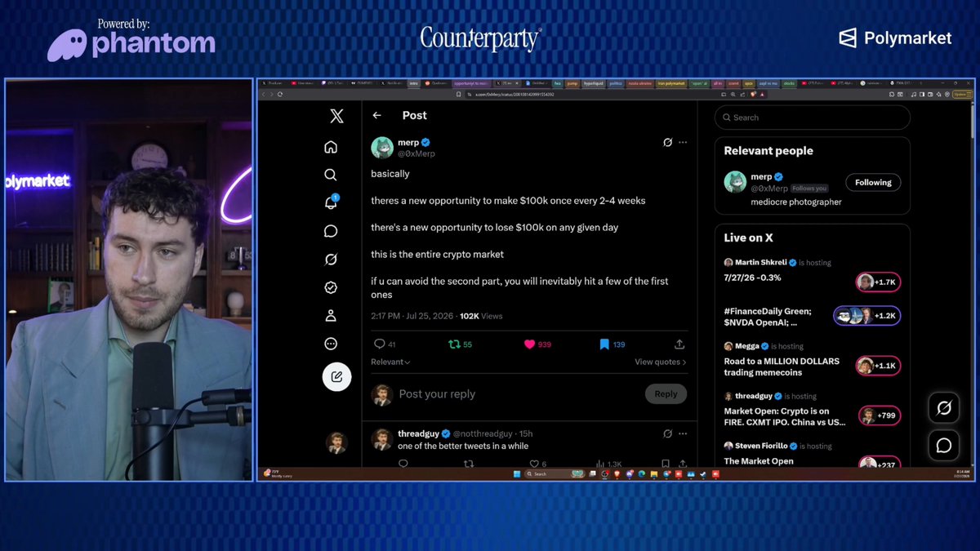Open three-dot menu on threadguy's reply
Screen dimensions: 980x551
click(683, 433)
